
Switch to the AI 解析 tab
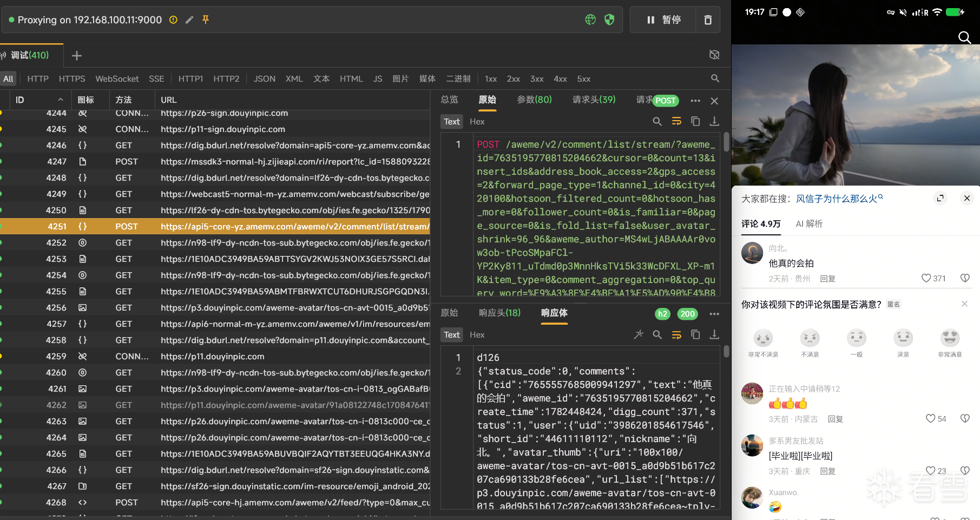click(809, 224)
